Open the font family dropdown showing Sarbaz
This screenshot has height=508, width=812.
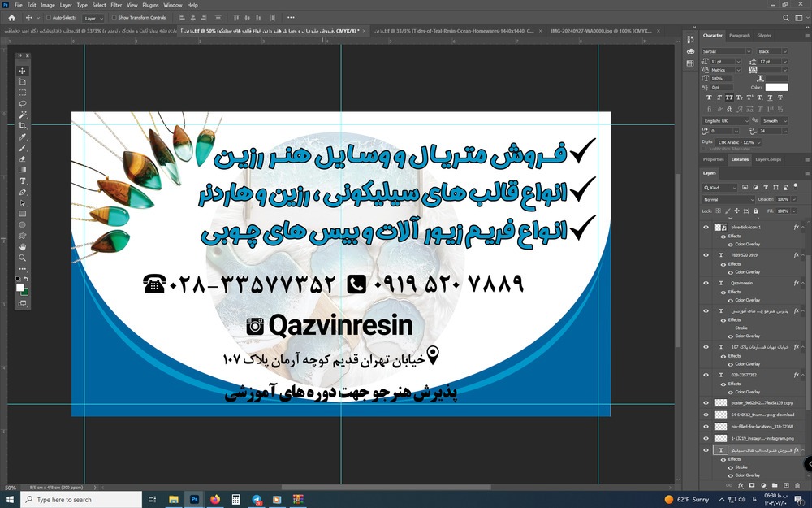coord(723,51)
